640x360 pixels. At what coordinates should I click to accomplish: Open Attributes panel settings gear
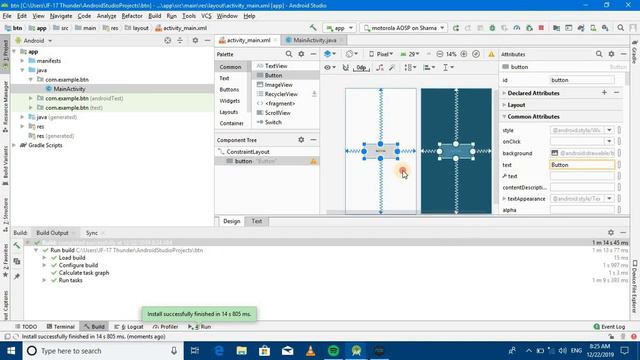[x=611, y=54]
